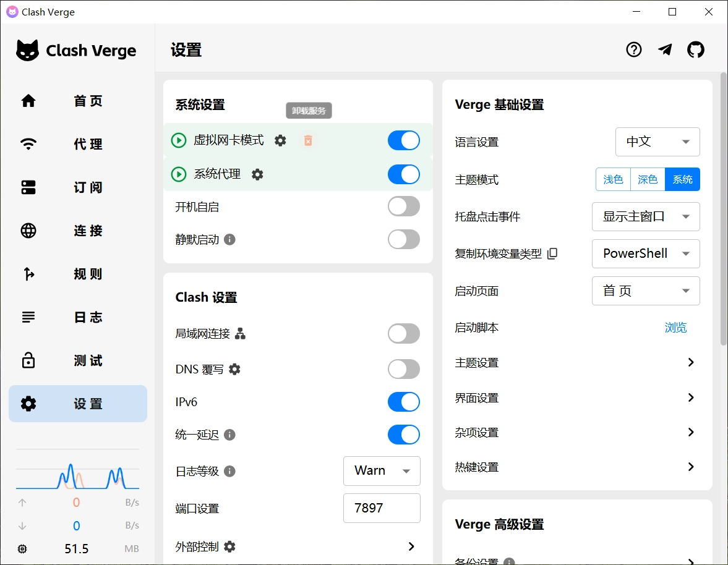Open 语言设置 dropdown showing 中文

[657, 142]
